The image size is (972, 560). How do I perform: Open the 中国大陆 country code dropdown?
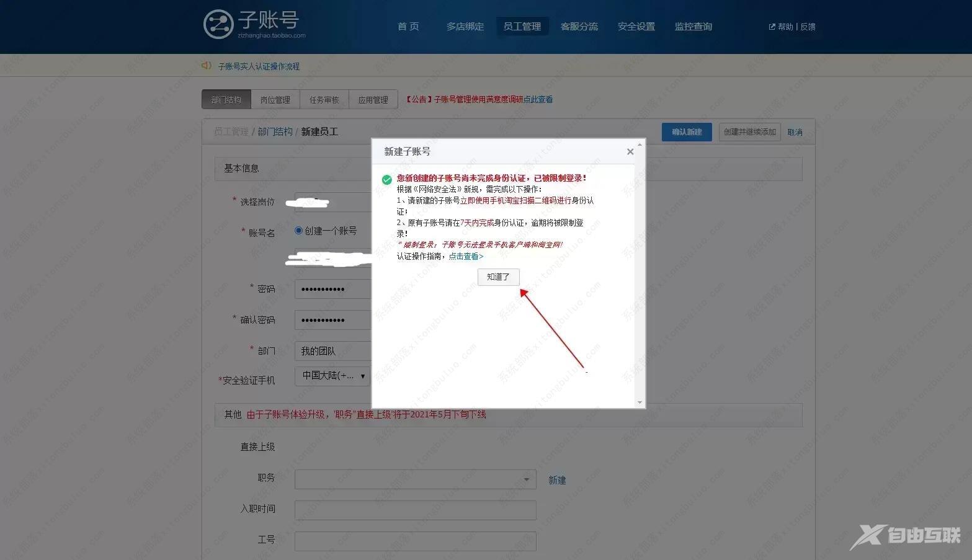332,376
